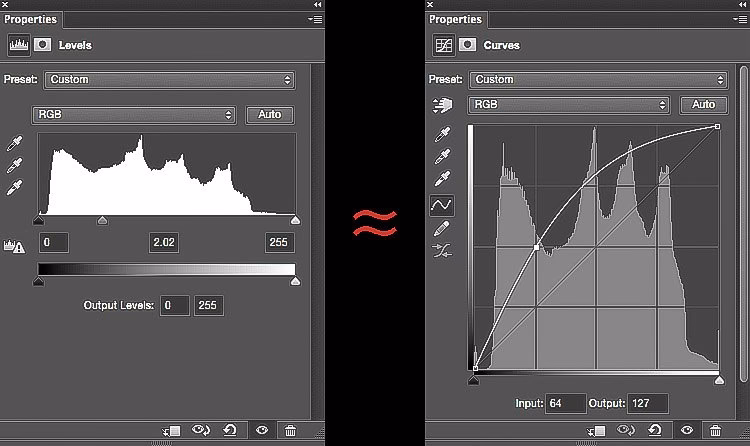
Task: Click the Curves white point slider
Action: point(719,380)
